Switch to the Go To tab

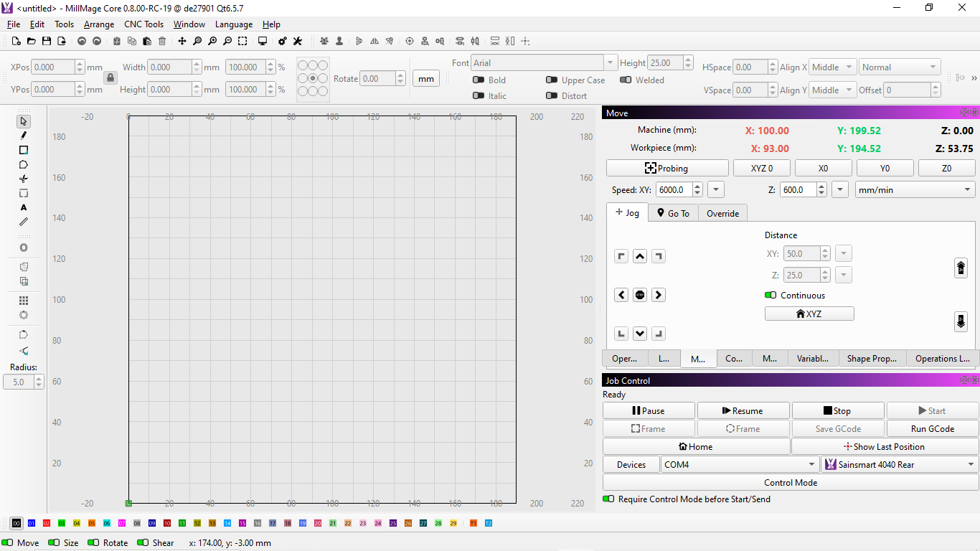pos(673,213)
